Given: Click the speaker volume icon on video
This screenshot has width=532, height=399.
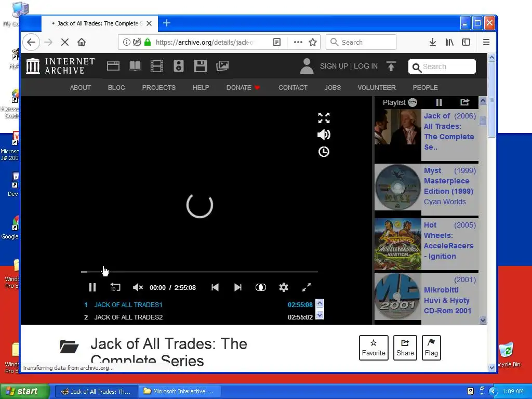Looking at the screenshot, I should click(324, 135).
